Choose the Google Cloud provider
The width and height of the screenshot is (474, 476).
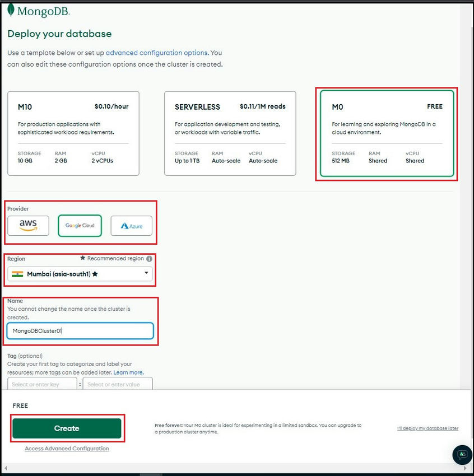tap(80, 225)
